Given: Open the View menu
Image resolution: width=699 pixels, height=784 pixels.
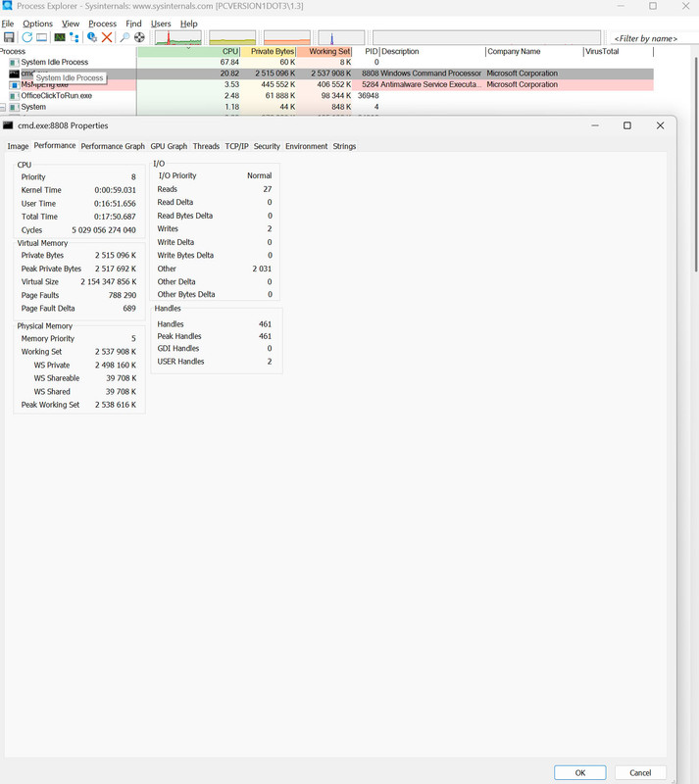Looking at the screenshot, I should tap(71, 24).
